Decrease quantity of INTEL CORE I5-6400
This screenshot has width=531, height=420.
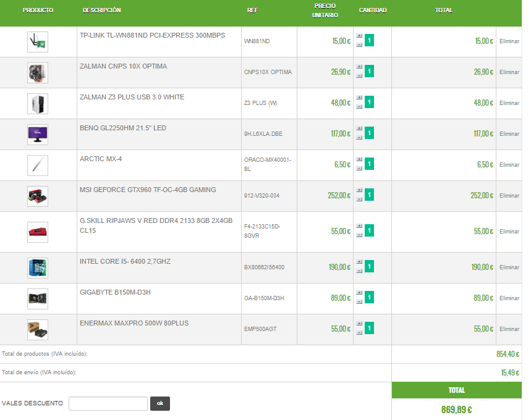coord(359,271)
